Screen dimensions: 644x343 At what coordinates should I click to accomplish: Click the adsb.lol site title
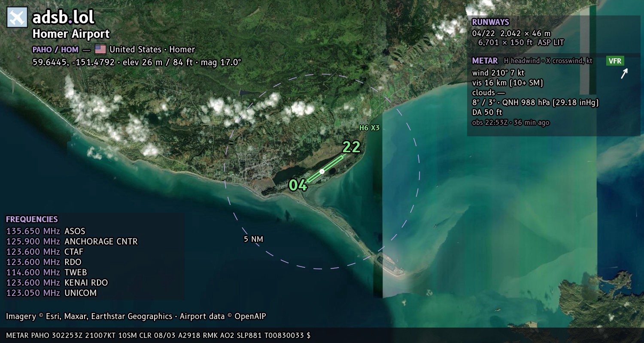pyautogui.click(x=64, y=18)
